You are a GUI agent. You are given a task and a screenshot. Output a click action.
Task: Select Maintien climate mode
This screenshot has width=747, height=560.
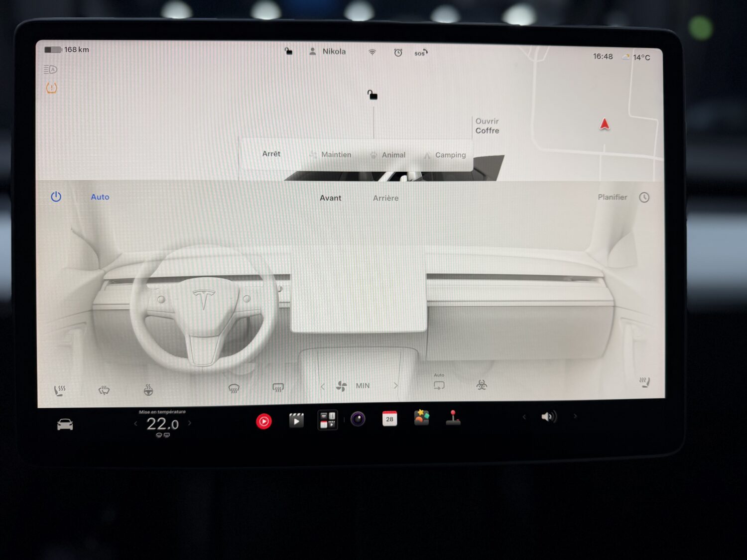click(330, 155)
